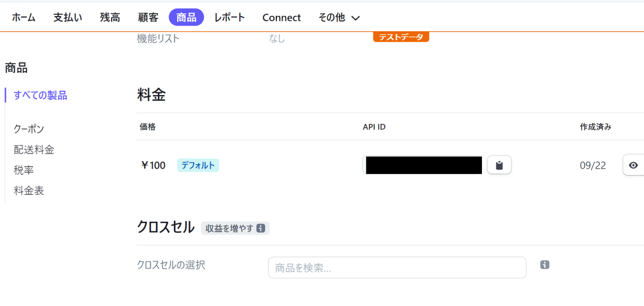644x306 pixels.
Task: Click the 商品を検索 search field
Action: [397, 267]
